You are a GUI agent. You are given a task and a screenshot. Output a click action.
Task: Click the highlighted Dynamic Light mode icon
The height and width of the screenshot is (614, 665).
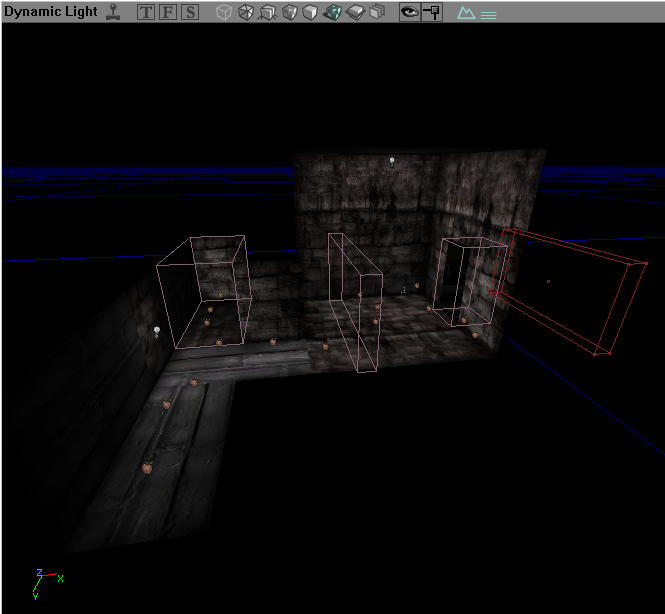(x=332, y=13)
